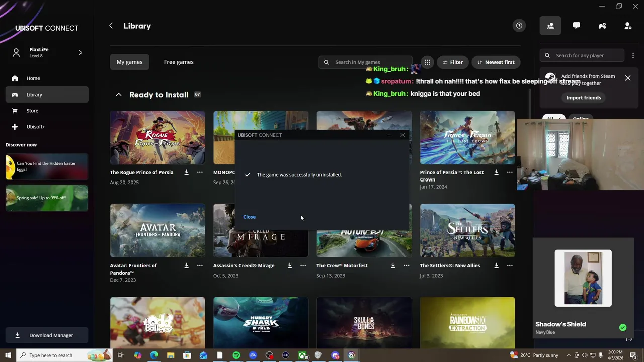Open the Hidden Easter Eggs promo
This screenshot has width=644, height=362.
pos(47,167)
